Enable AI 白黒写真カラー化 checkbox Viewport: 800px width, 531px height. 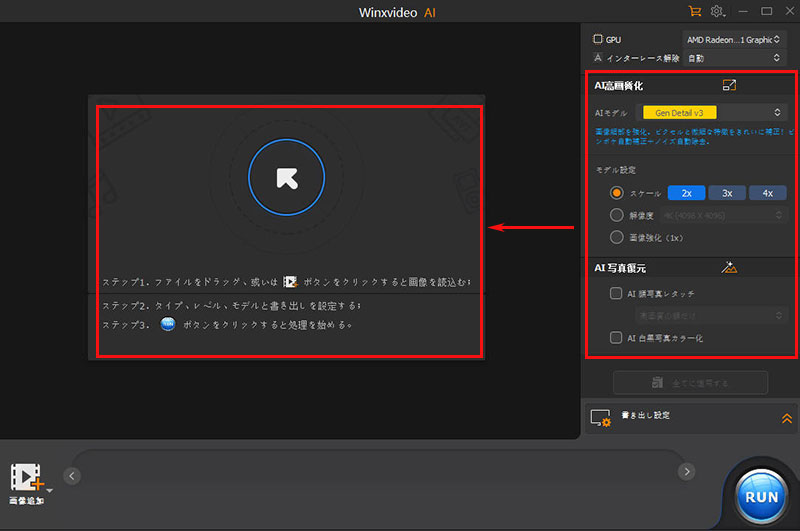(616, 338)
